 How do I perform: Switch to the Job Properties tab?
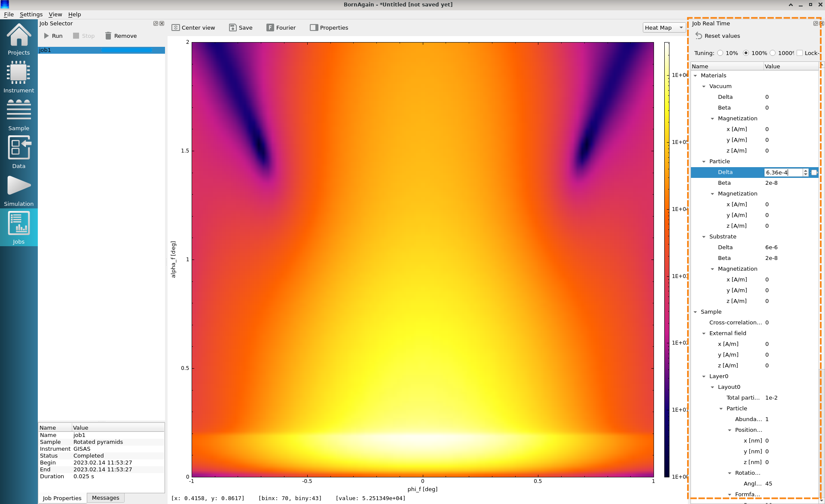click(62, 498)
